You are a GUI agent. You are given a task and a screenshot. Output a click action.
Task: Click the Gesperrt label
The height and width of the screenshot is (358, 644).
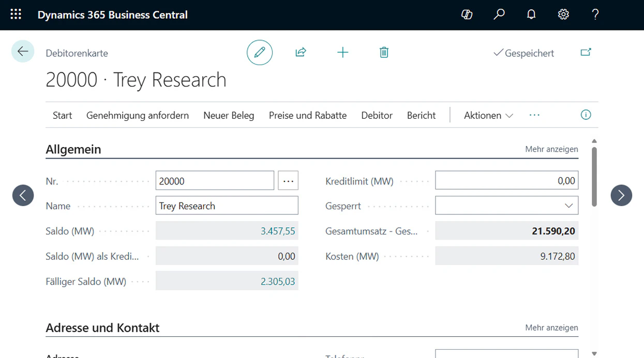343,206
